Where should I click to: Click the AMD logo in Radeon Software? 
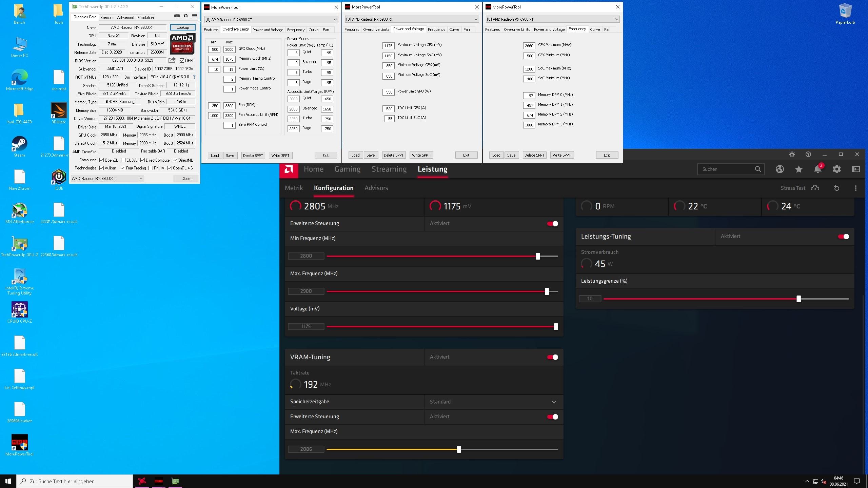[x=289, y=169]
